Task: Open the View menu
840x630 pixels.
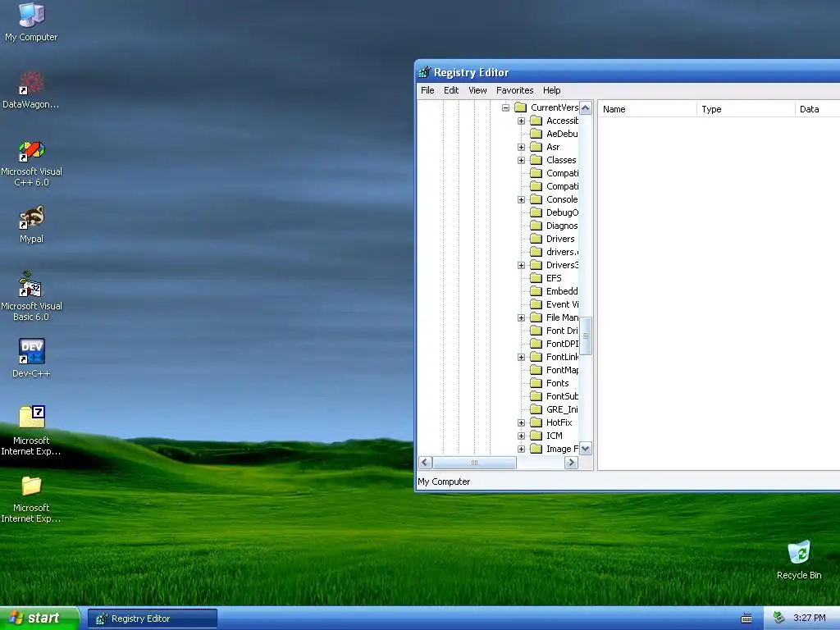Action: point(477,90)
